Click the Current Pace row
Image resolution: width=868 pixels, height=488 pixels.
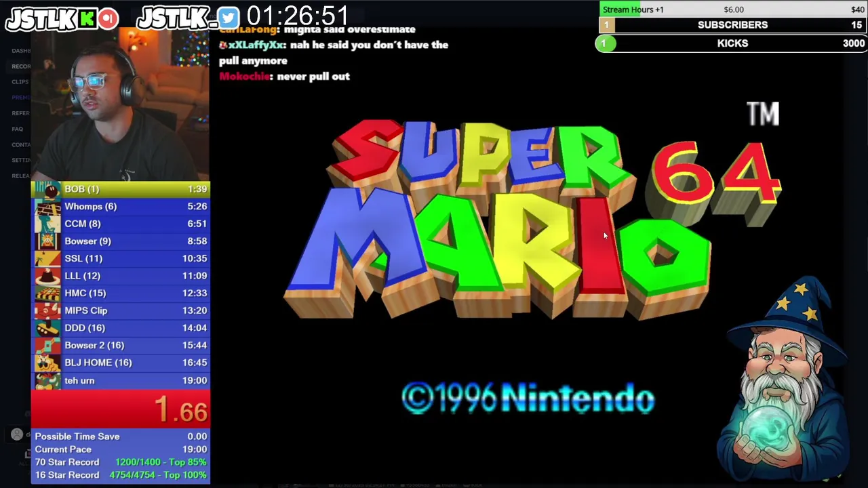121,449
